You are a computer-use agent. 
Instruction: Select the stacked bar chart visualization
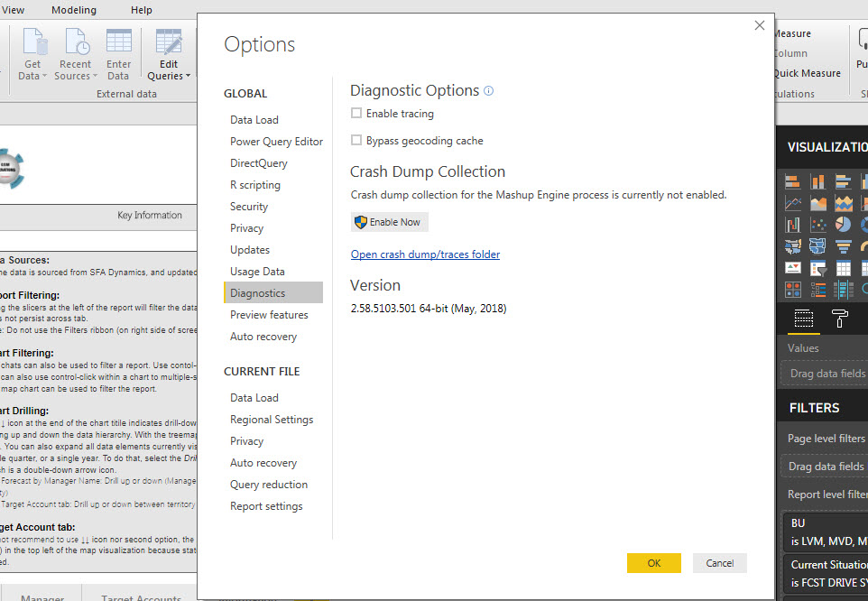[793, 181]
